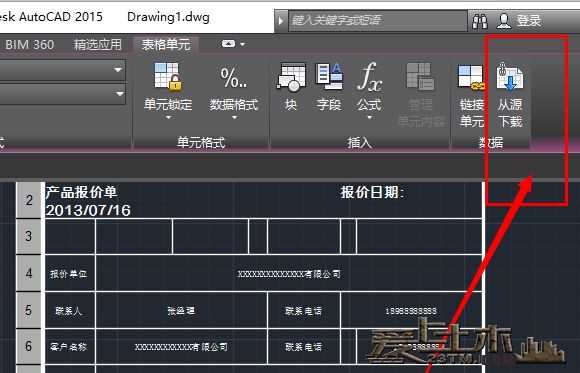The width and height of the screenshot is (580, 373).
Task: Click the Field (字段) insert icon
Action: point(329,77)
